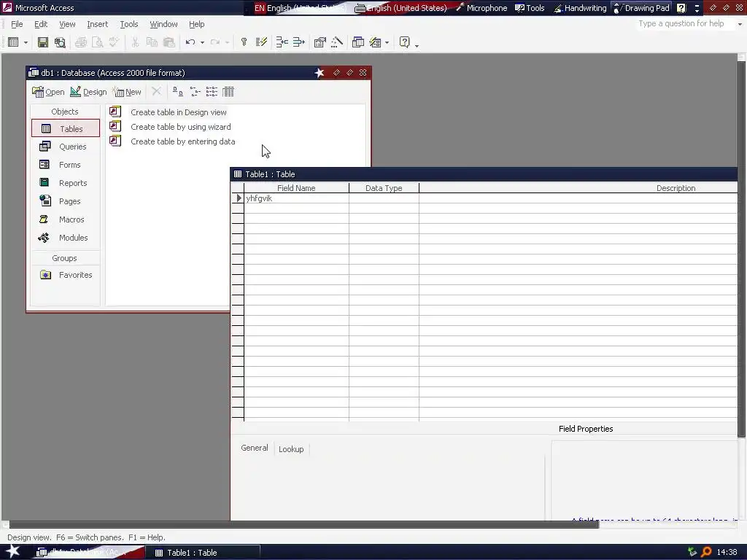Open the Edit menu
The height and width of the screenshot is (560, 747).
[41, 24]
